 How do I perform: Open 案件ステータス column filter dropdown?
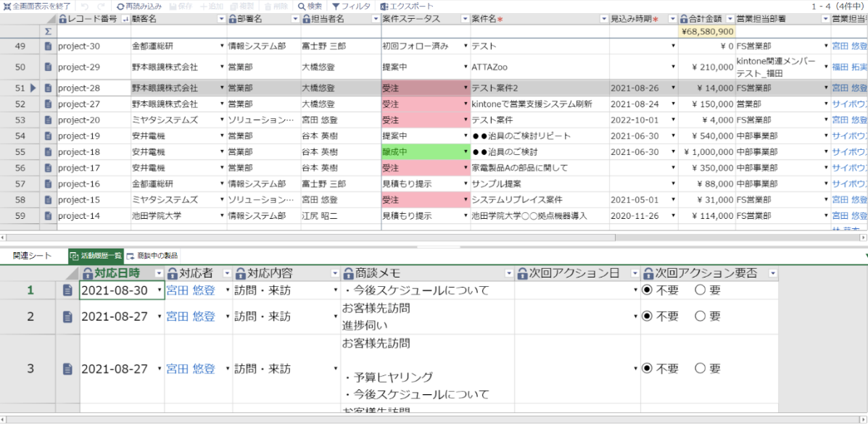[x=465, y=19]
